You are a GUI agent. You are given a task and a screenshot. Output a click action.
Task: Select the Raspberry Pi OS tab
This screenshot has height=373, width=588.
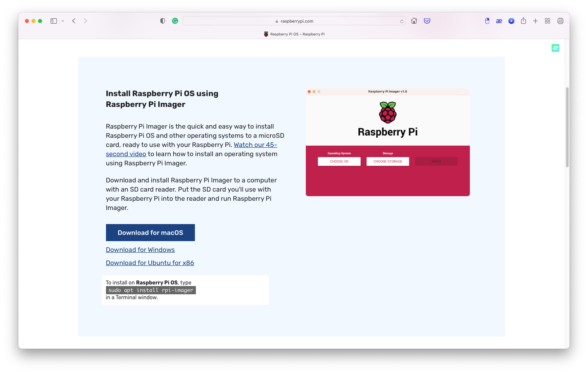tap(294, 34)
